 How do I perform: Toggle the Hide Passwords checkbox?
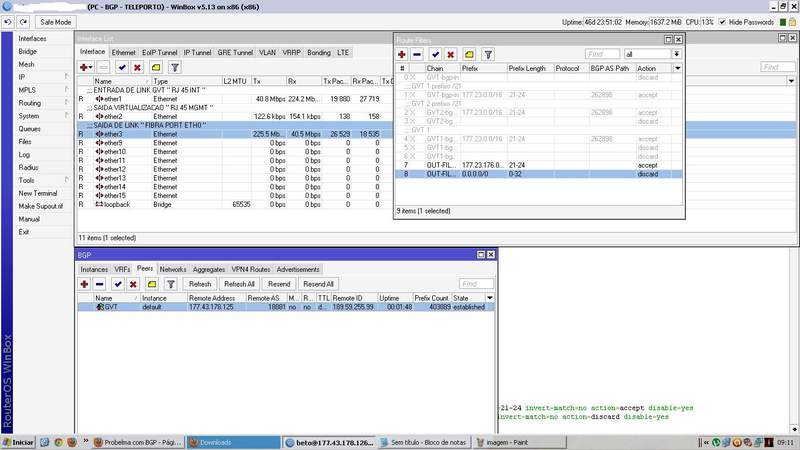tap(724, 21)
